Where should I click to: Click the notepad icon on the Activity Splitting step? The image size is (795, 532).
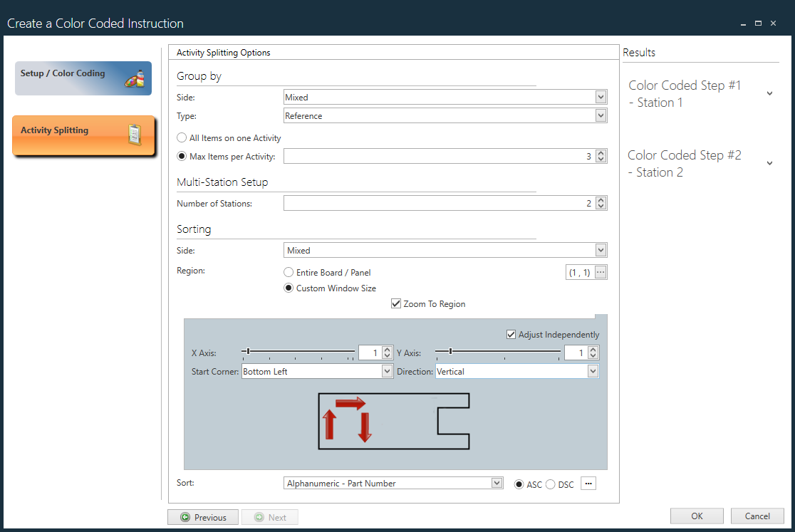[135, 135]
